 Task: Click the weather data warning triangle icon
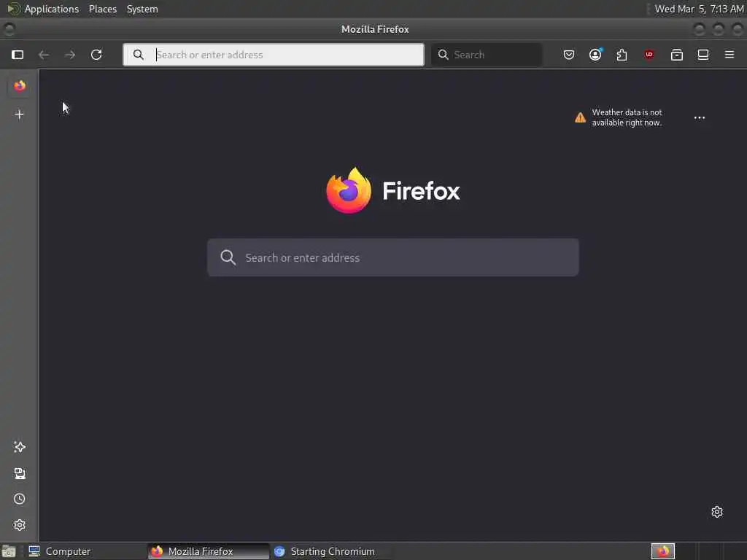click(x=580, y=117)
